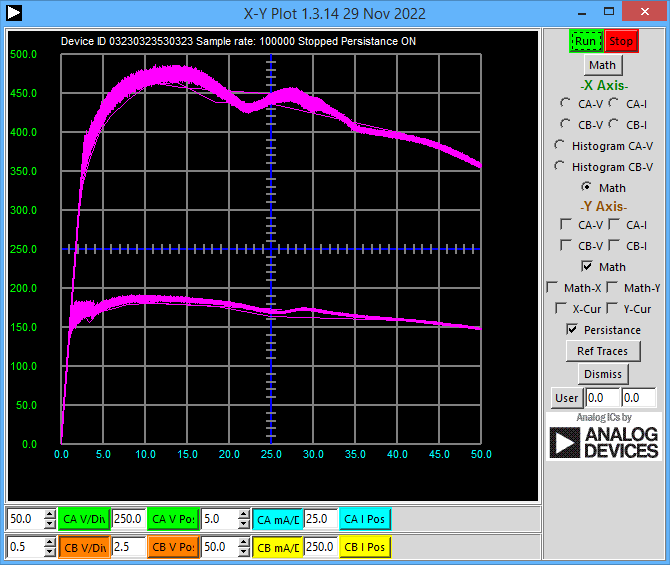The image size is (670, 565).
Task: Click the CB I Pos yellow label
Action: click(365, 547)
